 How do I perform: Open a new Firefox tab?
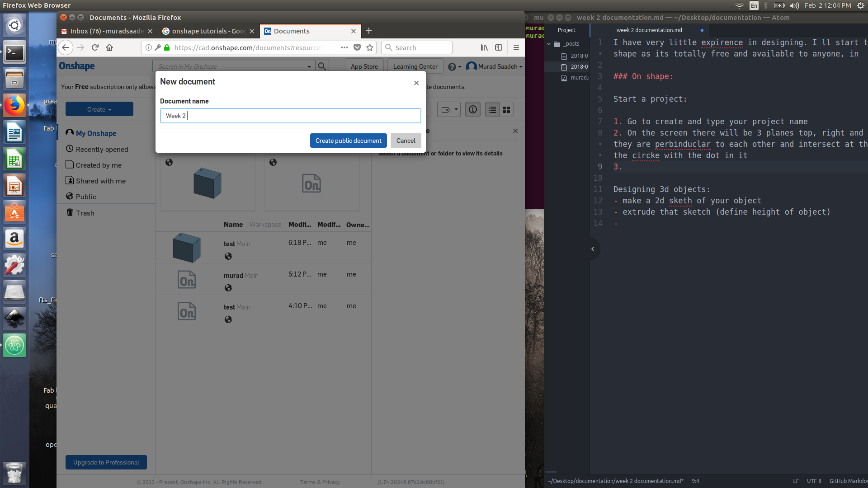369,31
